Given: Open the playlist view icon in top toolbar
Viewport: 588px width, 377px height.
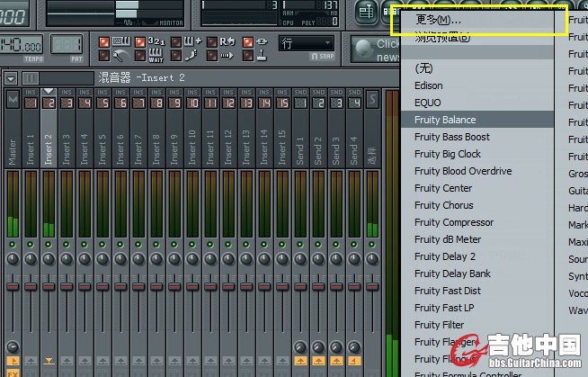Looking at the screenshot, I should (x=366, y=13).
